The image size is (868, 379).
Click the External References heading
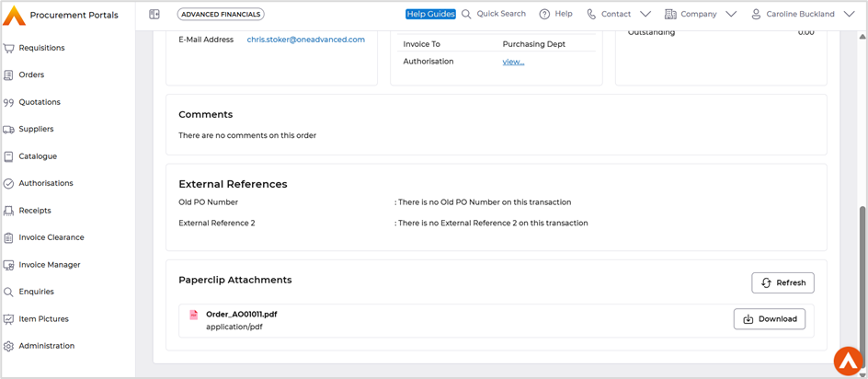pos(233,185)
